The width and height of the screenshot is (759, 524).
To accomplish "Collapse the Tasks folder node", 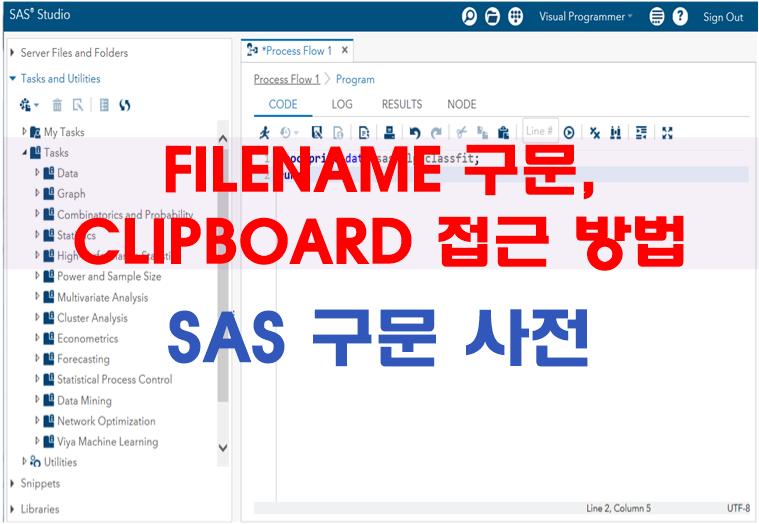I will [24, 152].
